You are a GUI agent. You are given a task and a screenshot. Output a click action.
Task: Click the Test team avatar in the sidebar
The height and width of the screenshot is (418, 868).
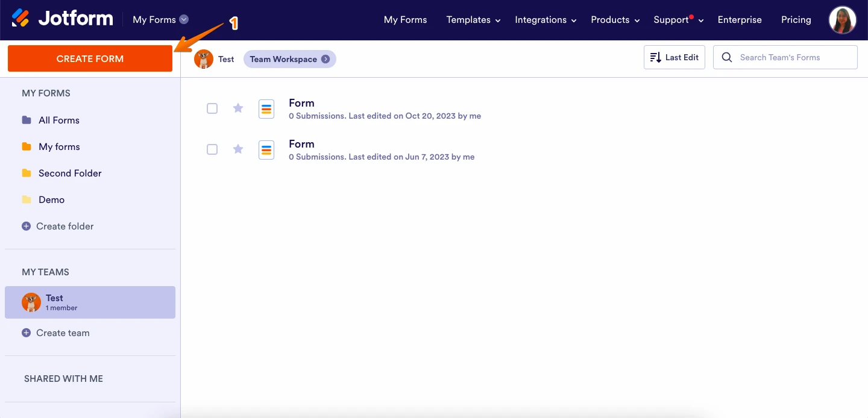[x=31, y=302]
